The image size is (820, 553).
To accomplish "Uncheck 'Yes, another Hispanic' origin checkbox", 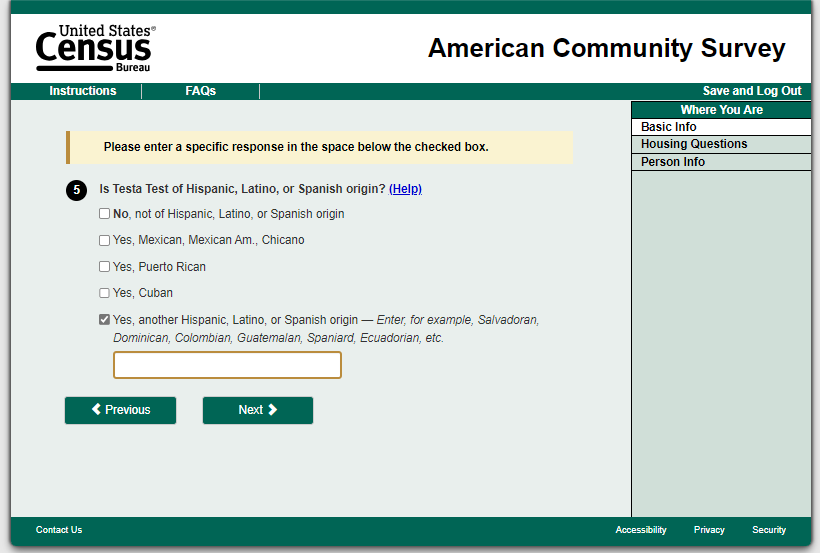I will coord(105,320).
